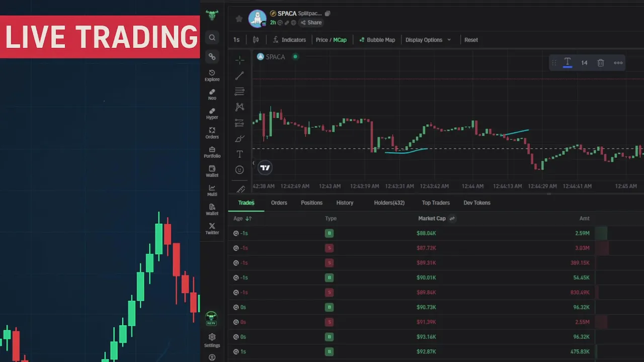Click the 830.49K amount value
This screenshot has width=644, height=362.
tap(580, 292)
